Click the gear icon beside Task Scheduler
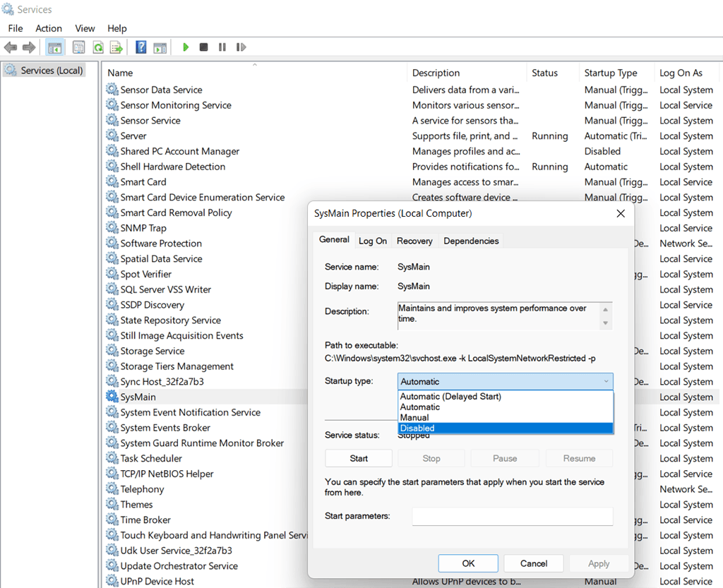 pos(112,457)
